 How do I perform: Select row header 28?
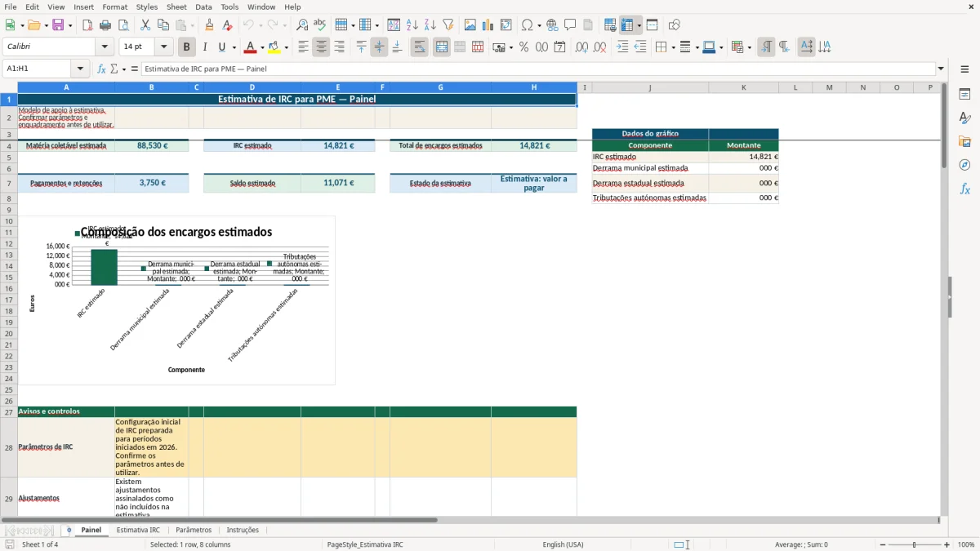(x=8, y=447)
